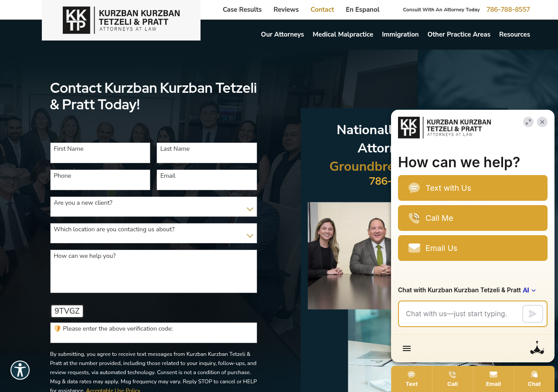Choose Call Me option

(x=473, y=218)
